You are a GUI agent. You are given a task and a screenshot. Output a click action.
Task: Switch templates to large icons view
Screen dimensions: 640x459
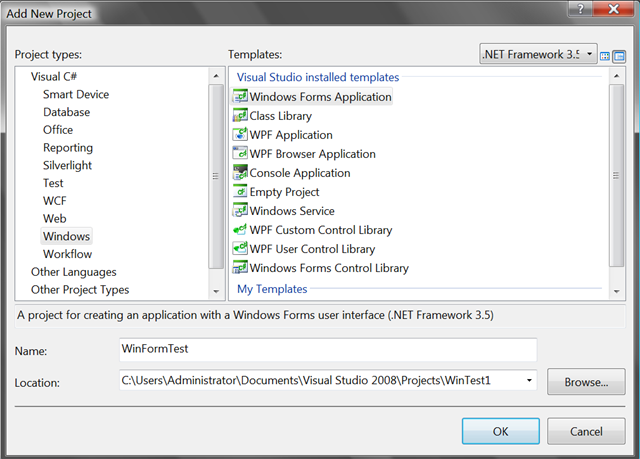click(x=606, y=55)
